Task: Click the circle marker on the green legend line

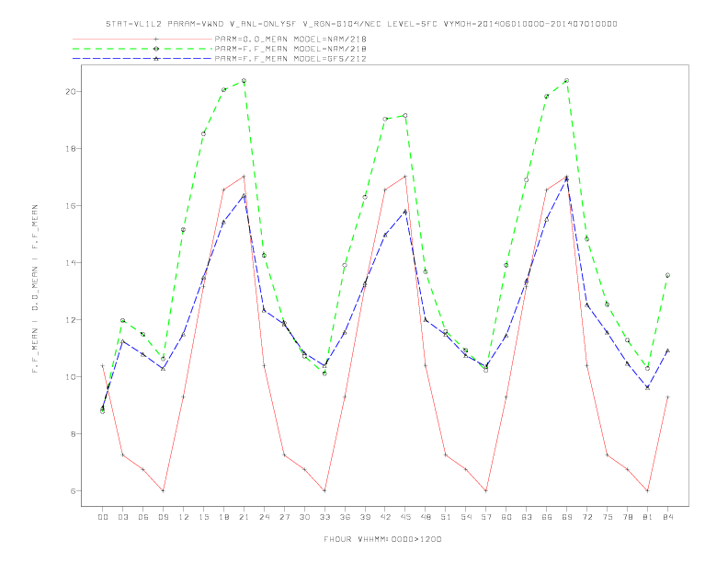Action: 156,49
